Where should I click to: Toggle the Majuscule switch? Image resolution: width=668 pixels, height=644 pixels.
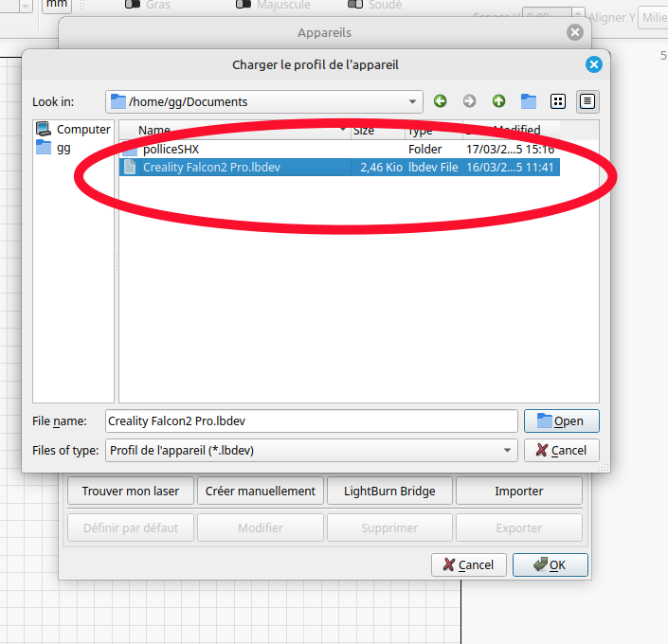pyautogui.click(x=244, y=5)
